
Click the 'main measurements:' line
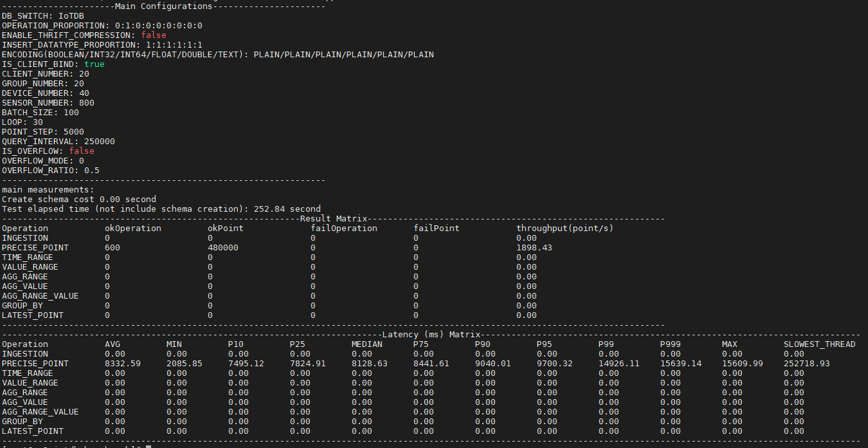[x=48, y=190]
